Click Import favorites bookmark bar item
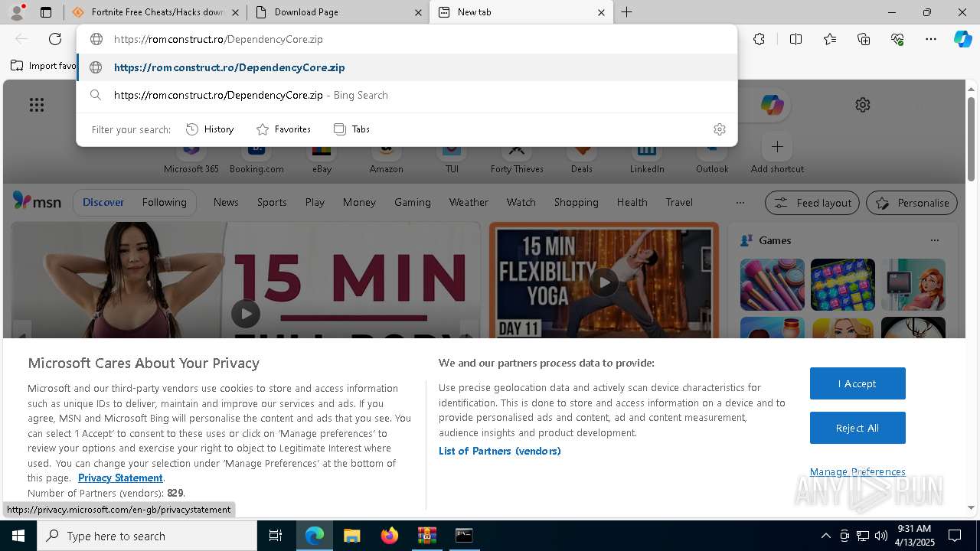 [43, 66]
